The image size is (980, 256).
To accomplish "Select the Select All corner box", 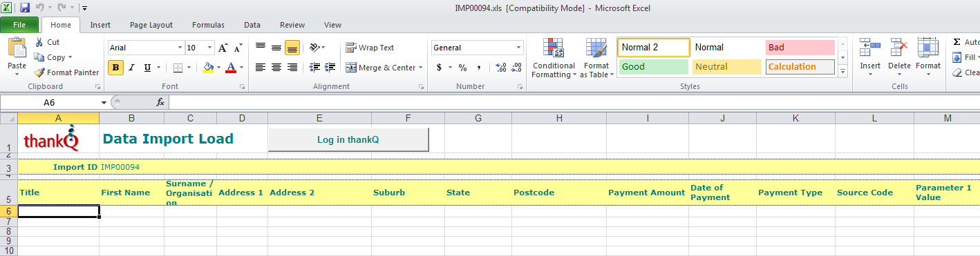I will coord(9,118).
